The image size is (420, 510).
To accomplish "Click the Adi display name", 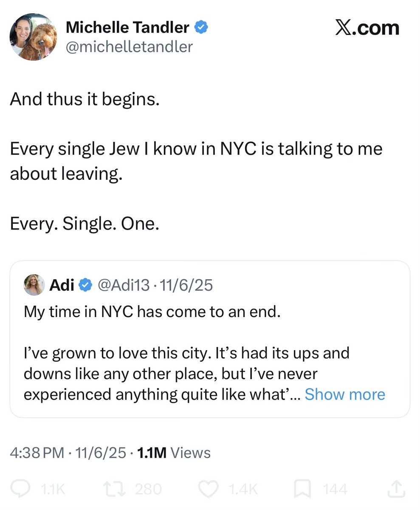I will (62, 285).
